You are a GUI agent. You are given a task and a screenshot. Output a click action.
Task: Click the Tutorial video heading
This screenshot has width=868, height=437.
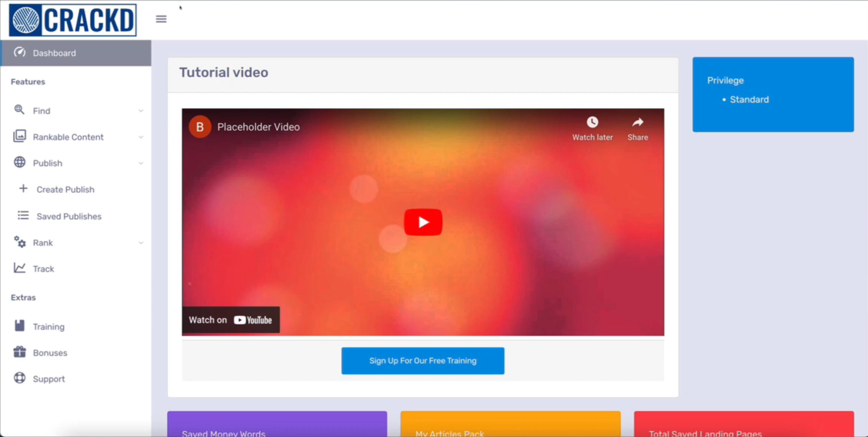point(224,73)
